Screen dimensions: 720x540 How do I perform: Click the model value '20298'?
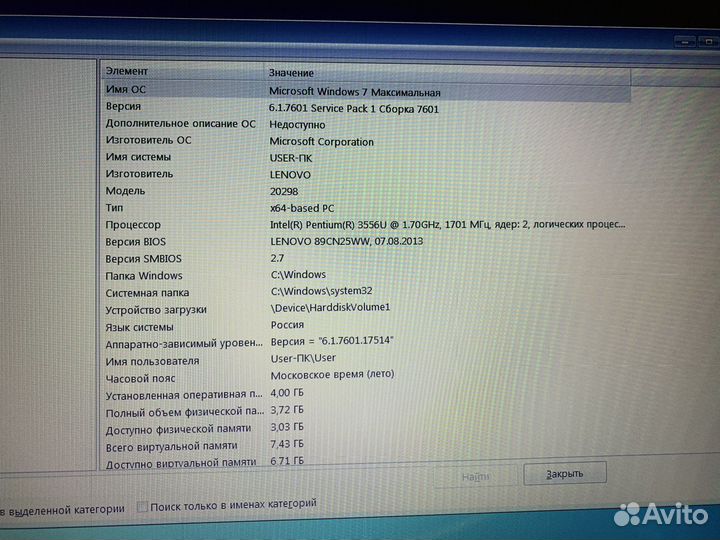(x=284, y=191)
